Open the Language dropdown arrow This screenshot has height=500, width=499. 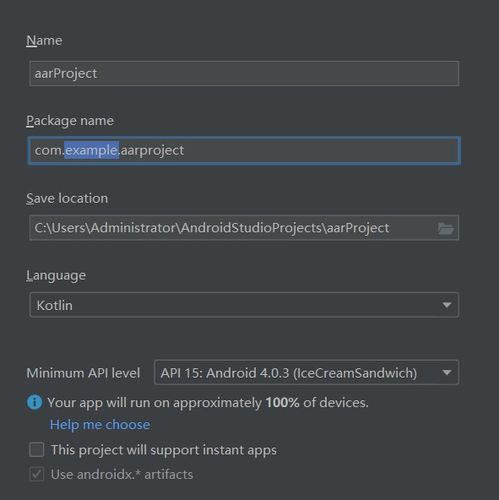click(447, 305)
